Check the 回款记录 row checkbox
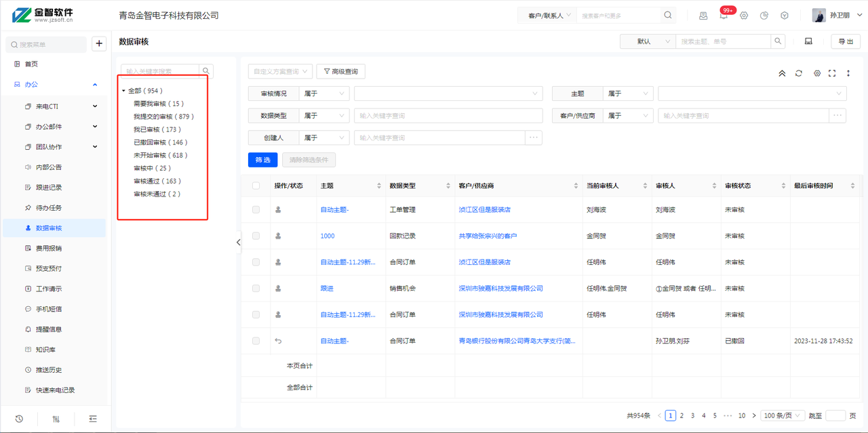This screenshot has height=433, width=868. point(256,236)
